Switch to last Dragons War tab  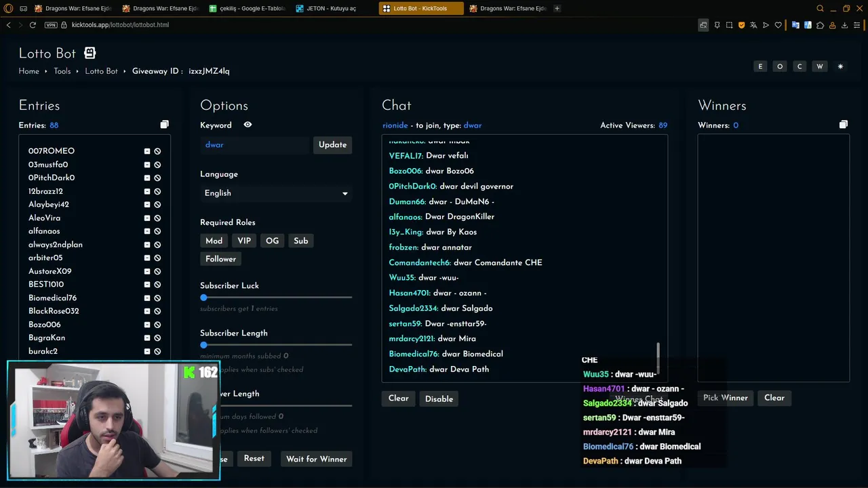point(508,8)
